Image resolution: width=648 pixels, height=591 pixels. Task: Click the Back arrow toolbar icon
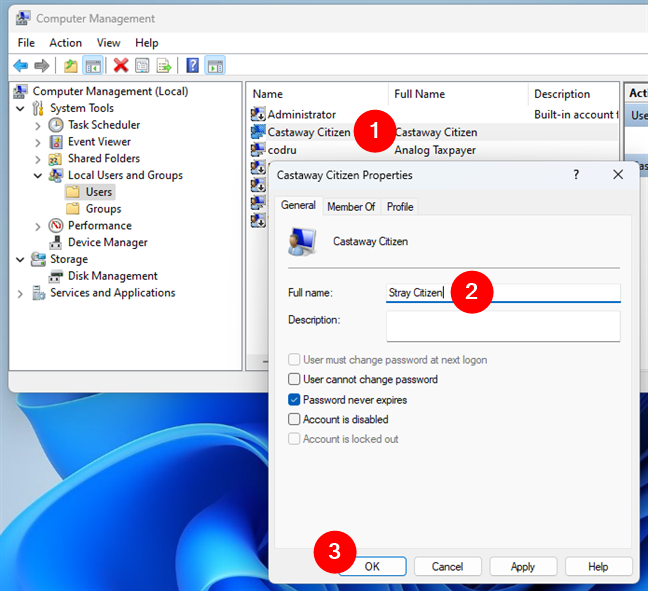click(x=21, y=65)
